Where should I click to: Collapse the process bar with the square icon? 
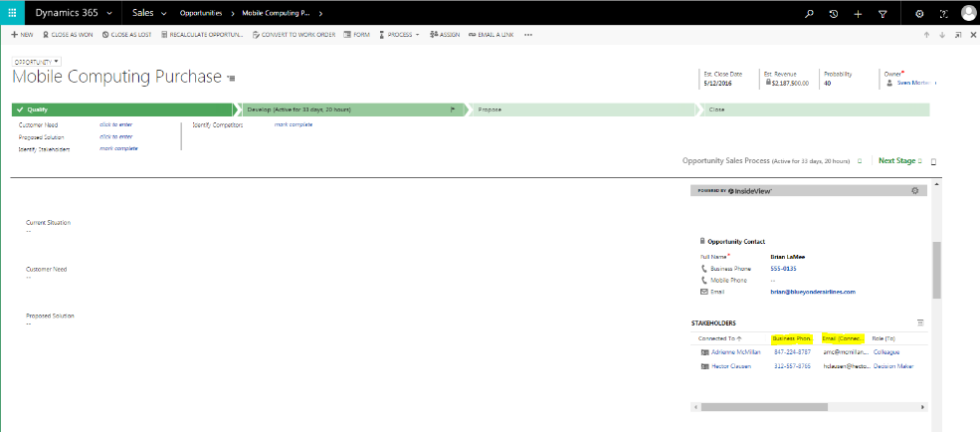pos(934,161)
